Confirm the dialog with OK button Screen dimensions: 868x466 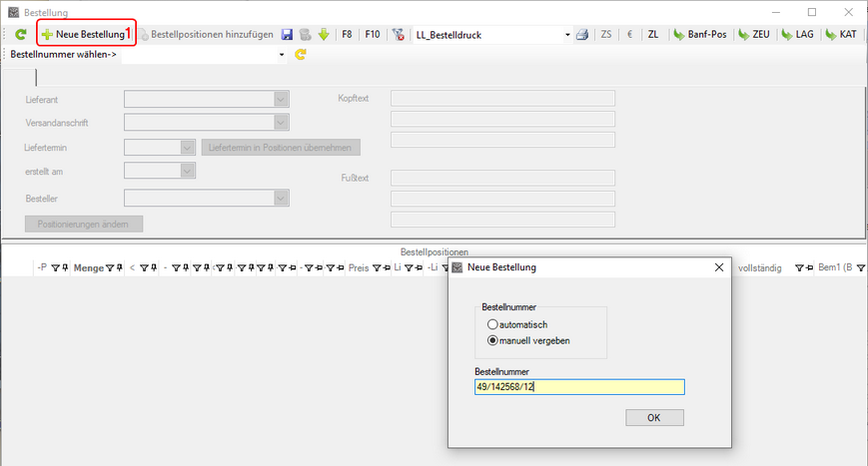[x=654, y=417]
